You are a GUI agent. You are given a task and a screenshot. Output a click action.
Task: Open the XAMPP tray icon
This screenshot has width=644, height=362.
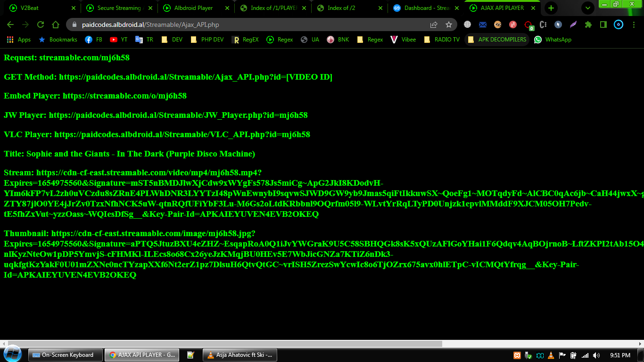(517, 355)
